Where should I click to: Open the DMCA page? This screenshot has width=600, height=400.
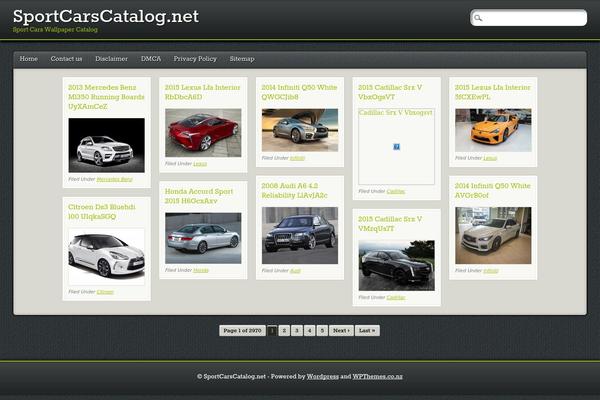(151, 59)
